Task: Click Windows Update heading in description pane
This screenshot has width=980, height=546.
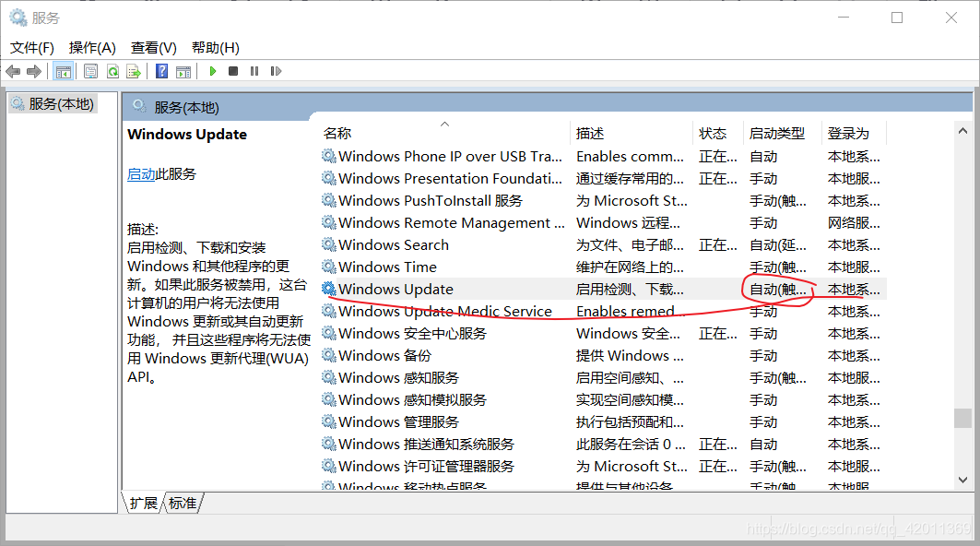Action: pyautogui.click(x=187, y=134)
